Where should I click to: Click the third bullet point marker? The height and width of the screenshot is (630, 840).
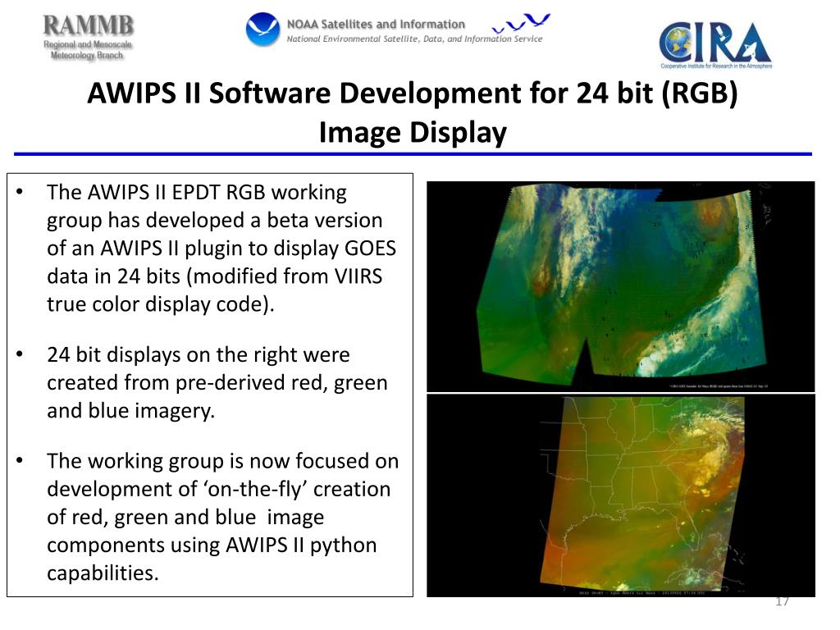tap(20, 460)
